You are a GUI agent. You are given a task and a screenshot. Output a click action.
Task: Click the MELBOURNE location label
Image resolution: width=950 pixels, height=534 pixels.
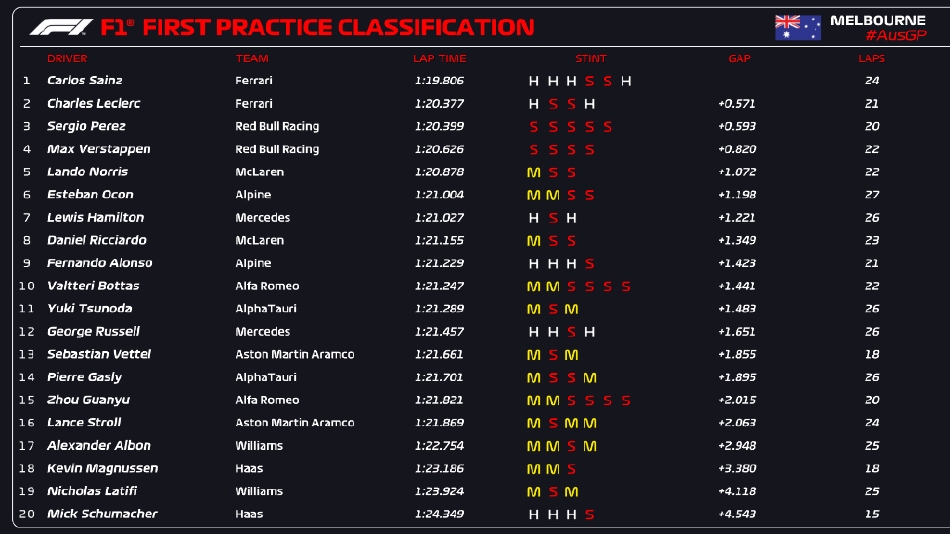click(878, 20)
